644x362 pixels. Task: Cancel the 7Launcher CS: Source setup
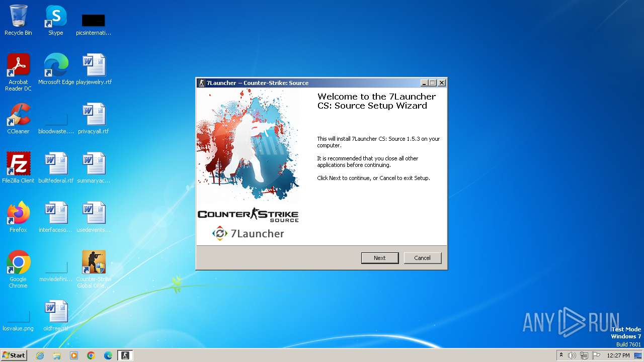pos(422,258)
